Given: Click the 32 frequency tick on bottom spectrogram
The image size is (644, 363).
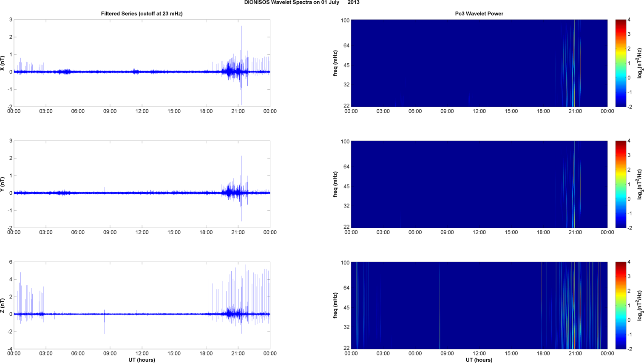Looking at the screenshot, I should pyautogui.click(x=346, y=327).
